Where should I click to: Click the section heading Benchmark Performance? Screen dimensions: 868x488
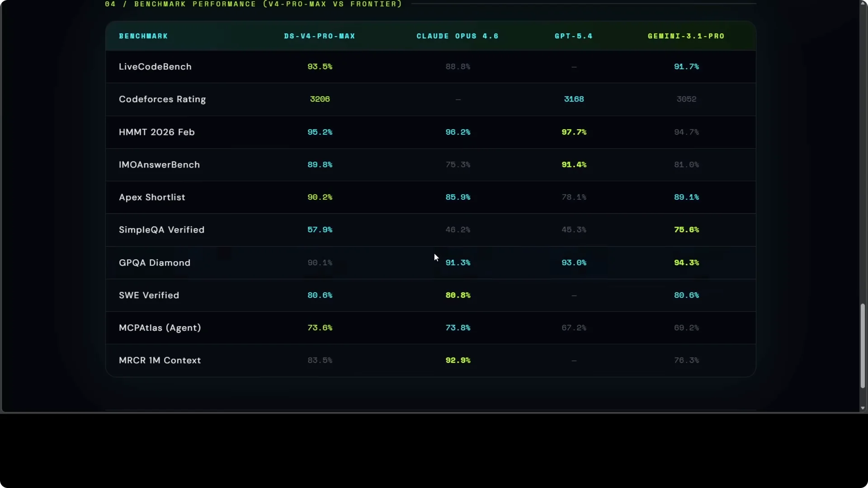pyautogui.click(x=254, y=4)
